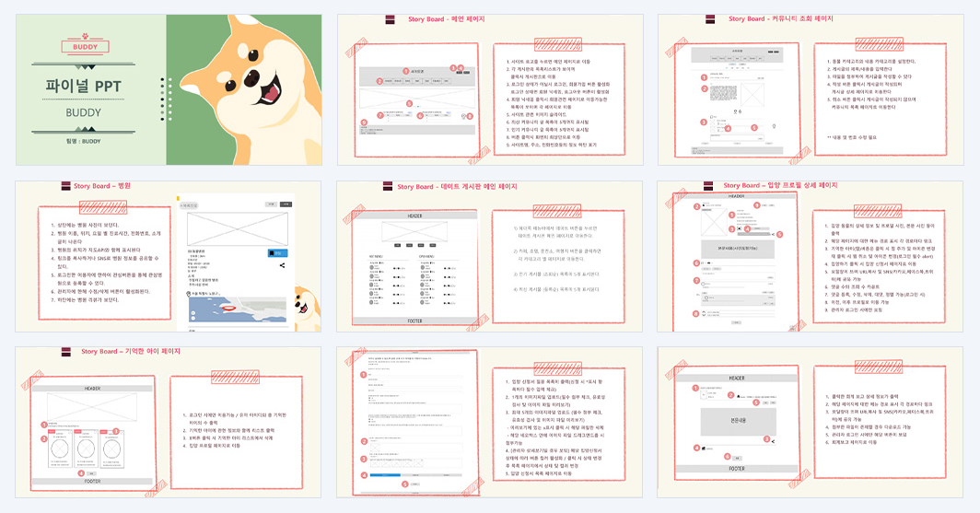Click the paw icon above the BUDDY logo

pyautogui.click(x=85, y=36)
